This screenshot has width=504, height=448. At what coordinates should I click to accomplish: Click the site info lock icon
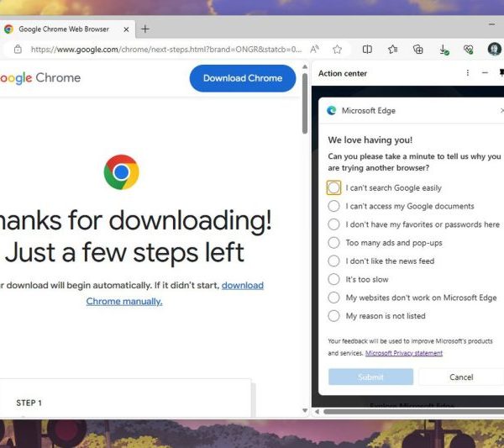pos(18,50)
